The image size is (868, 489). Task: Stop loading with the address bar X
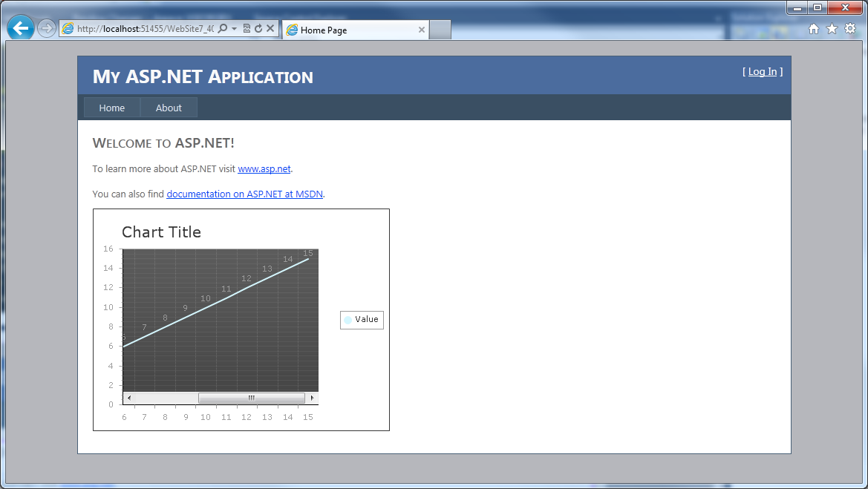pos(270,28)
